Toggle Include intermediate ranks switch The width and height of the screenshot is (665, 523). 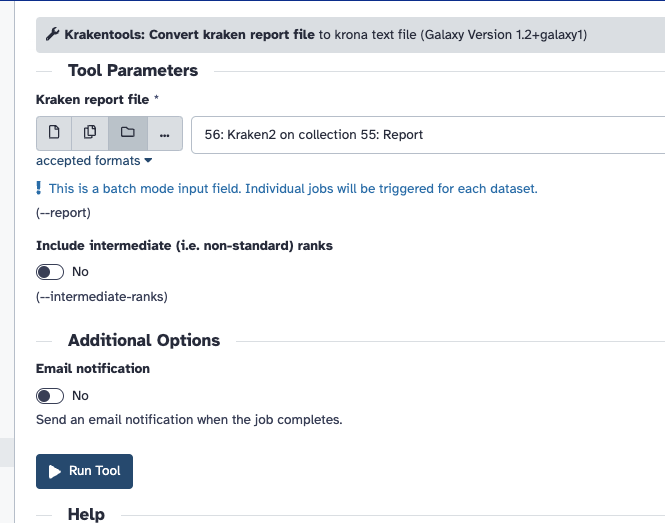[50, 272]
